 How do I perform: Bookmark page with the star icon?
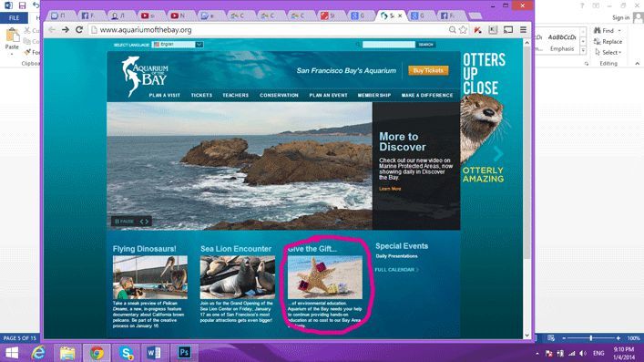click(x=464, y=29)
